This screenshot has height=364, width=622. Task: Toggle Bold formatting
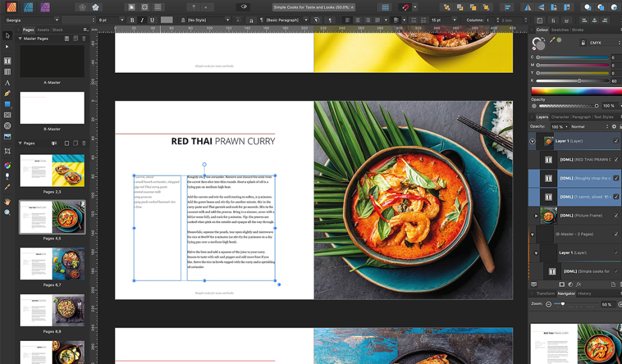[132, 20]
